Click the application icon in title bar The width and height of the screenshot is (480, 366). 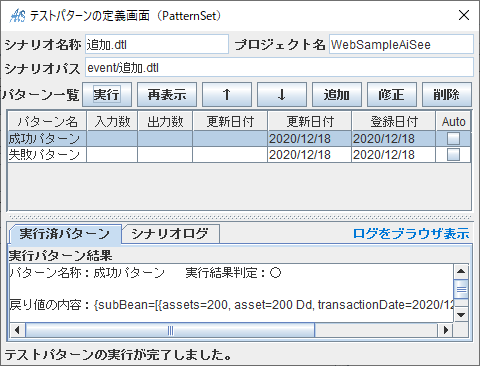coord(17,15)
